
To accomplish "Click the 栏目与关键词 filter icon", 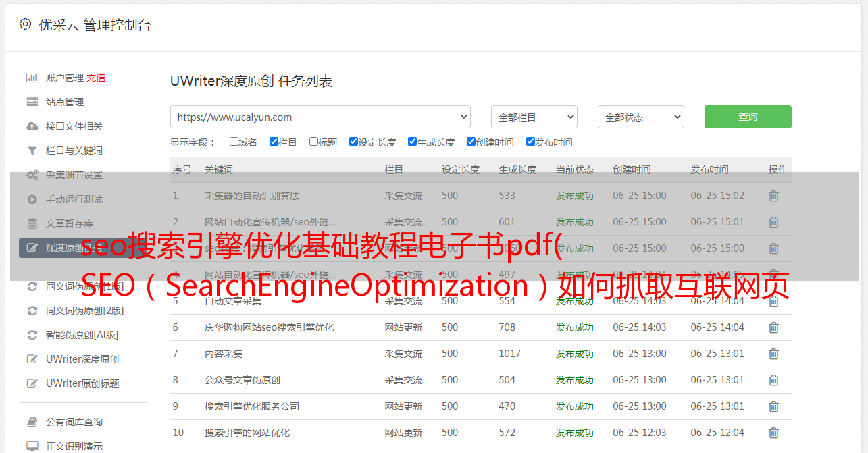I will 32,151.
